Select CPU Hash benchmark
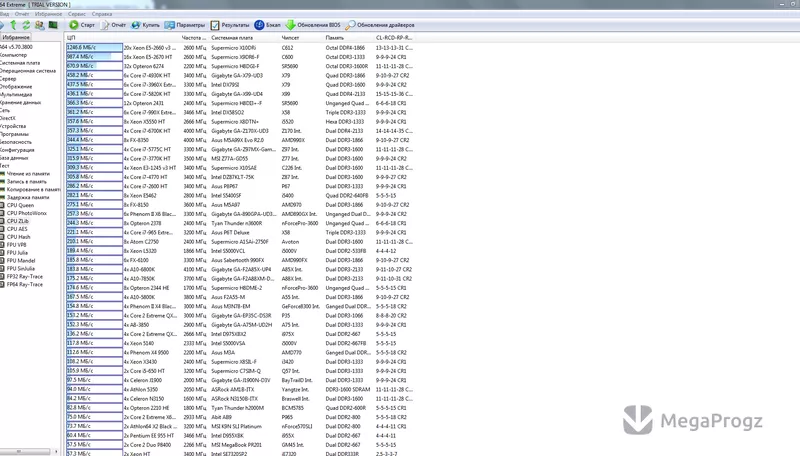Screen dimensions: 800x456 [x=18, y=237]
